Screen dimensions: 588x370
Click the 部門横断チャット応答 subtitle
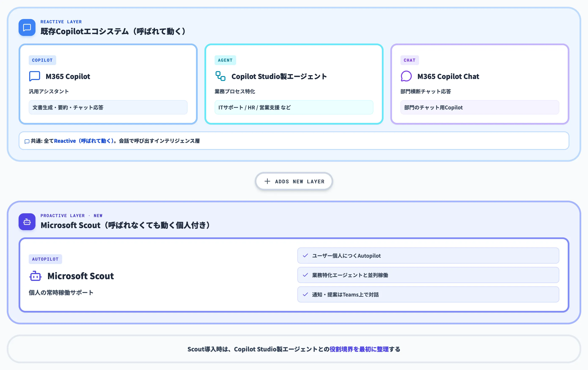(x=426, y=91)
